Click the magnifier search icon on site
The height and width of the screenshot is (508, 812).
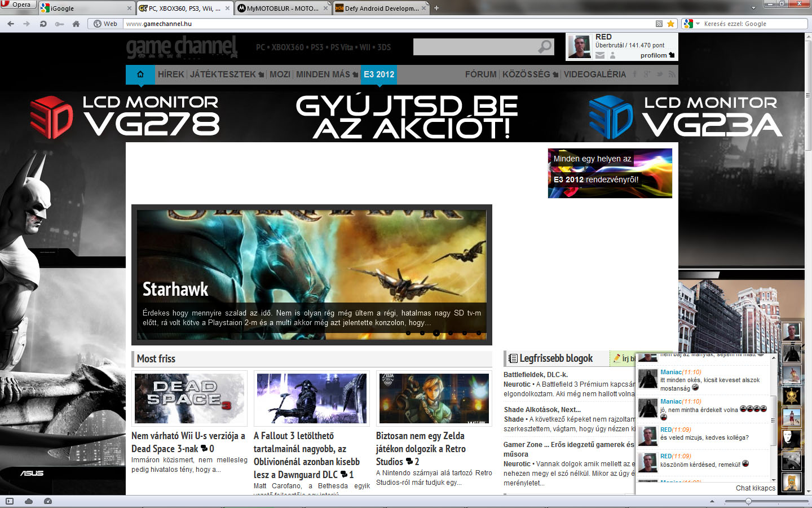(545, 47)
